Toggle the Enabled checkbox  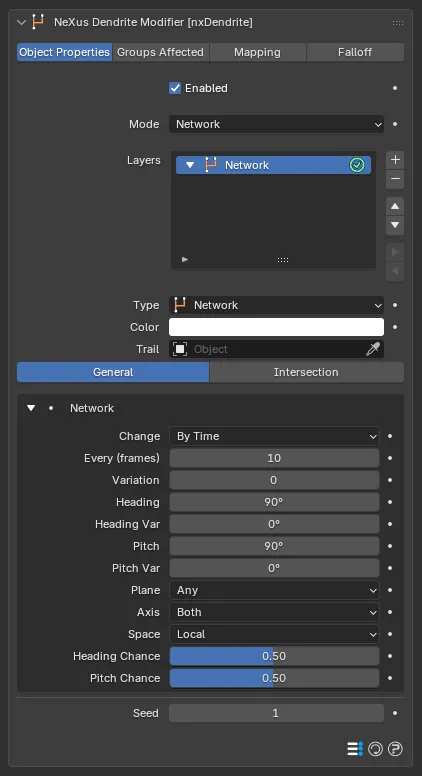click(x=175, y=88)
